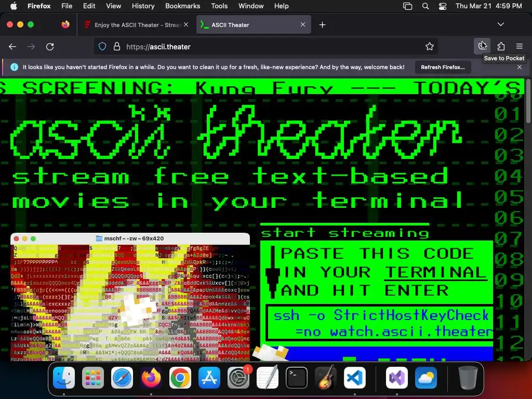Bookmark this page with the star
This screenshot has width=532, height=399.
coord(430,46)
